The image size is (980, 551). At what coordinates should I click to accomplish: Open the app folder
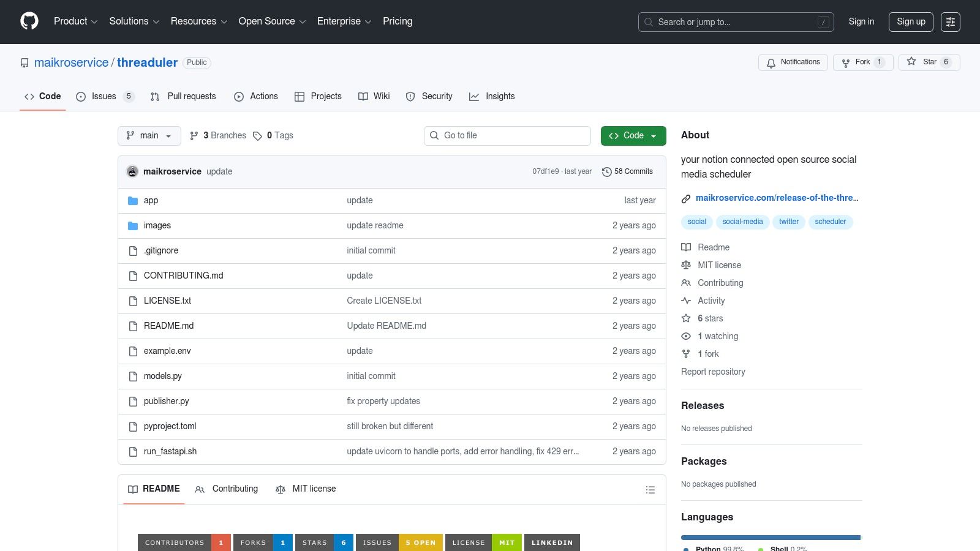pyautogui.click(x=151, y=201)
